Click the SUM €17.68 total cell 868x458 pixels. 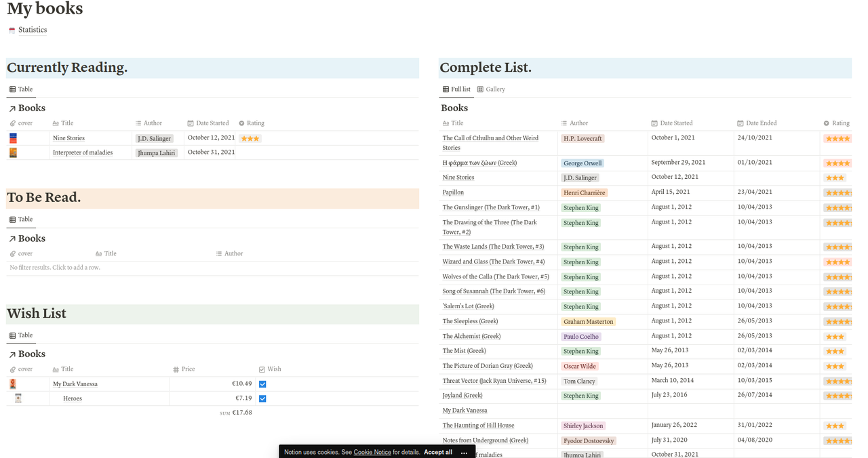click(236, 413)
